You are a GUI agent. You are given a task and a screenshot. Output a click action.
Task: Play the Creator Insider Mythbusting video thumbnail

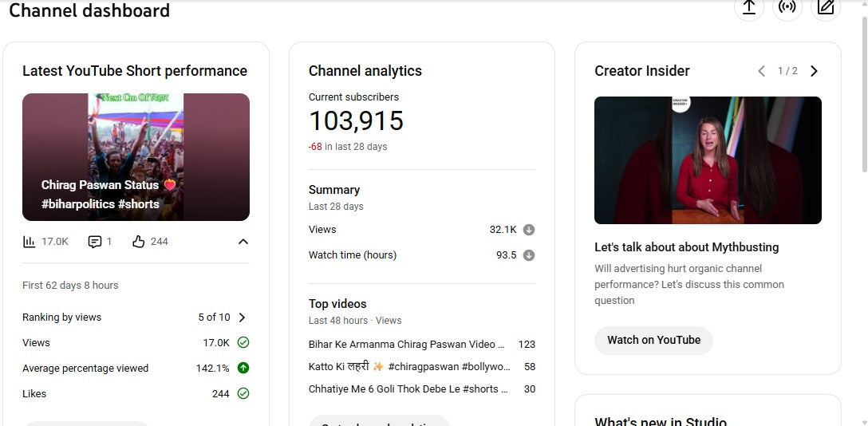[x=708, y=160]
